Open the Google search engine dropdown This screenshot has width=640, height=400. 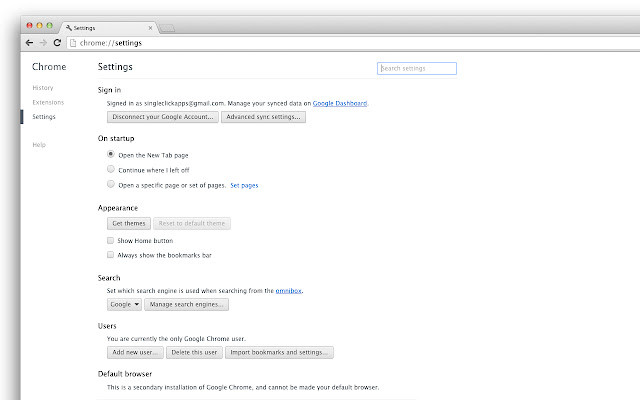[124, 304]
